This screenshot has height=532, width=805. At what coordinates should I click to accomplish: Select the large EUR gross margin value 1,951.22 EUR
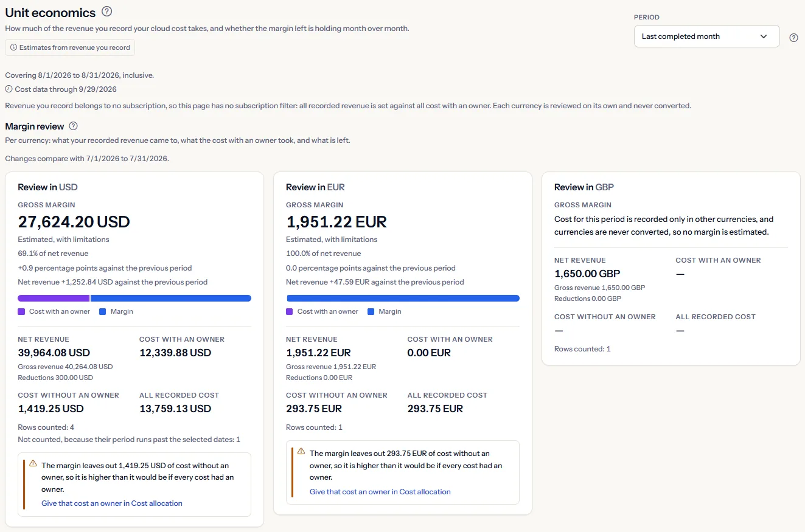(336, 222)
